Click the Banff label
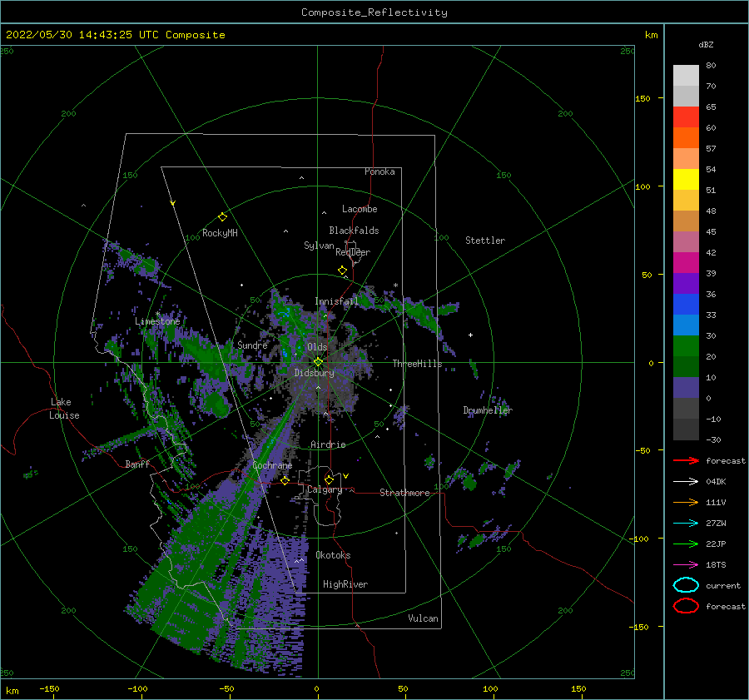The width and height of the screenshot is (749, 700). click(x=137, y=464)
